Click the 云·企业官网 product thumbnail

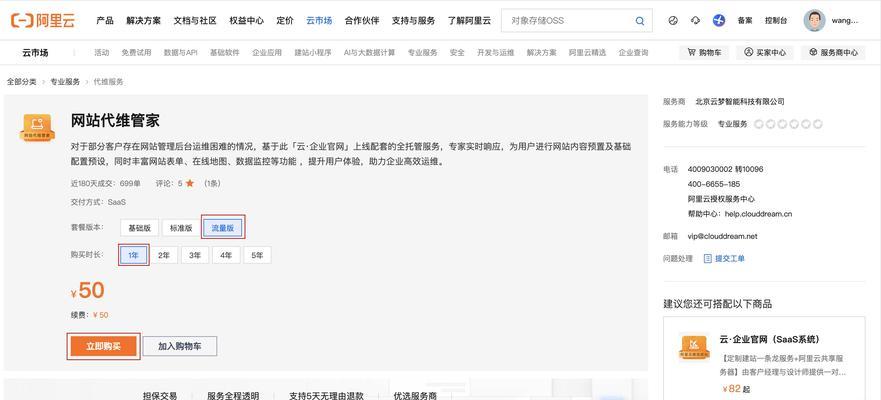pos(693,349)
